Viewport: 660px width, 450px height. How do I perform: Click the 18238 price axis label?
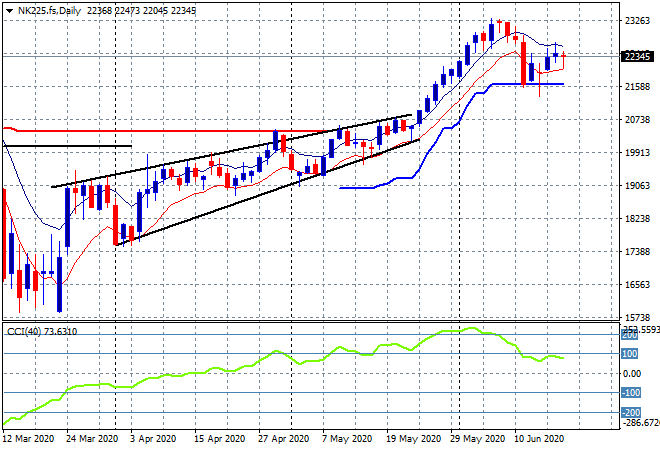[637, 218]
